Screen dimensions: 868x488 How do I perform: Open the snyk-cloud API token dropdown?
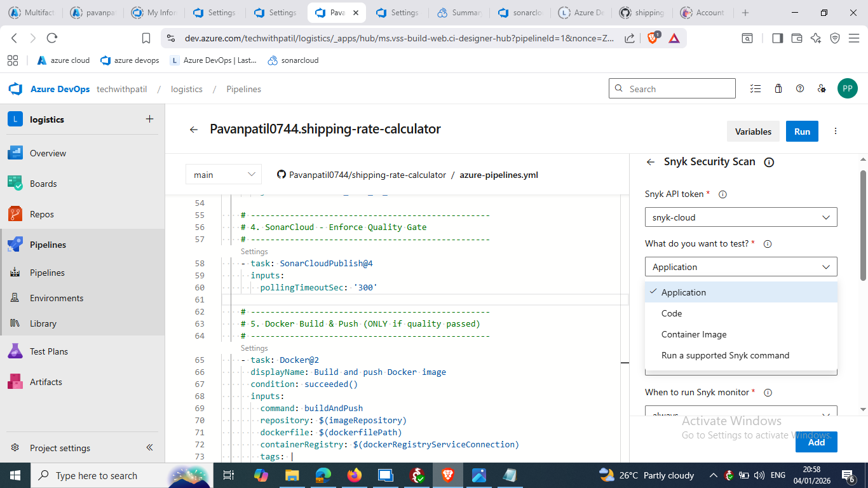click(741, 217)
